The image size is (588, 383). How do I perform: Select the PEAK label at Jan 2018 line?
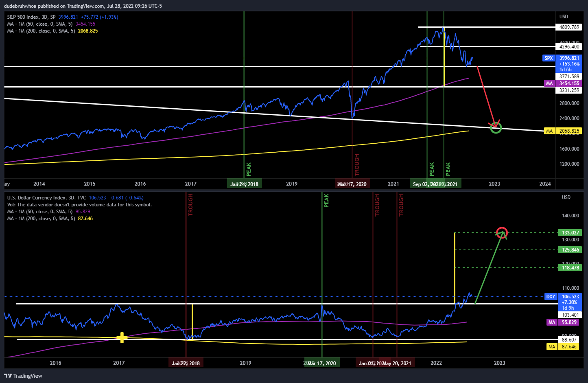pos(249,169)
